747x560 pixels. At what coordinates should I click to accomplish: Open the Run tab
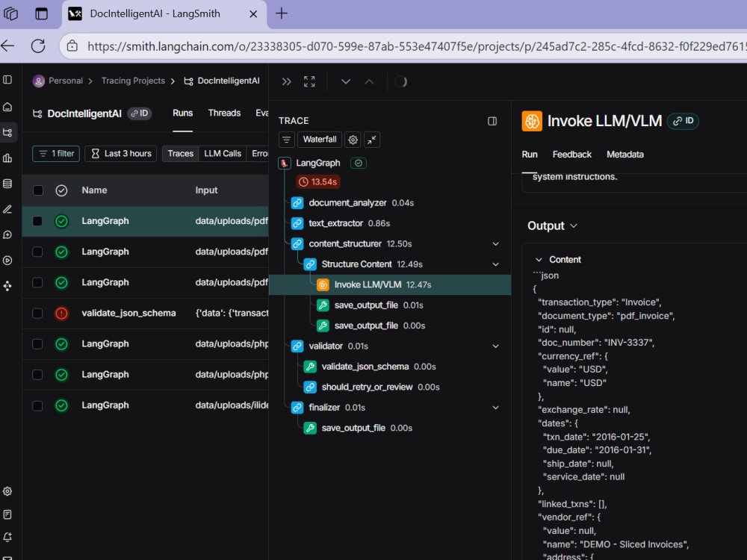click(530, 155)
